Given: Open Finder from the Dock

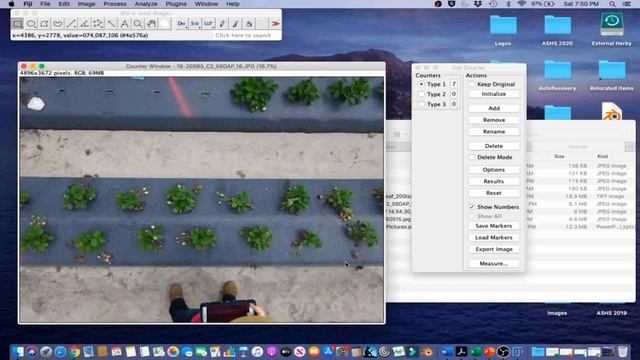Looking at the screenshot, I should coord(18,351).
